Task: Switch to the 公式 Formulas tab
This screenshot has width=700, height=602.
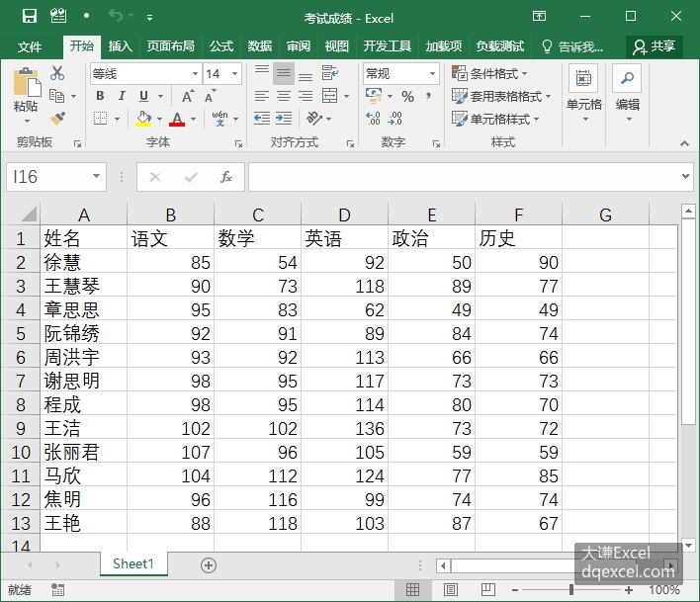Action: pos(221,46)
